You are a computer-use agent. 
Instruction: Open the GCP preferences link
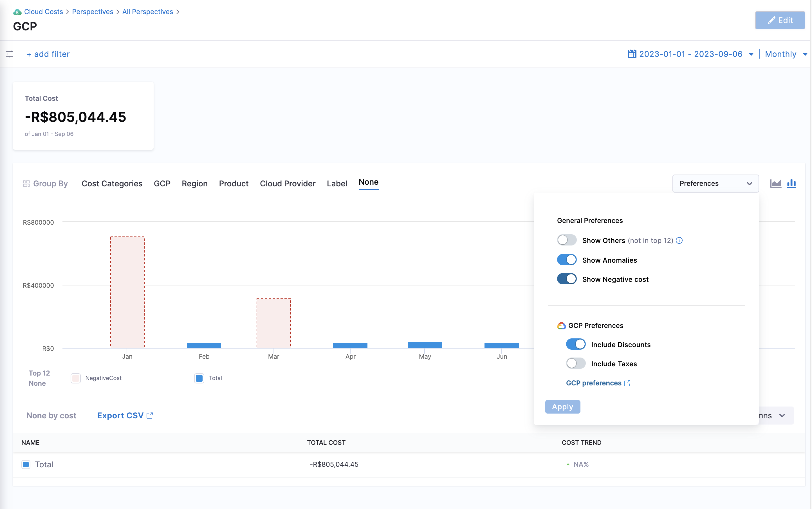click(x=598, y=383)
